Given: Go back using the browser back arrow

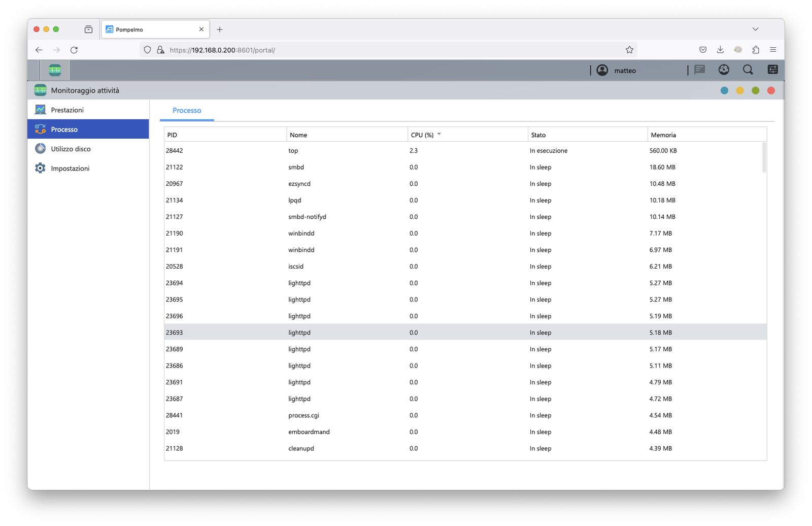Looking at the screenshot, I should pyautogui.click(x=39, y=50).
